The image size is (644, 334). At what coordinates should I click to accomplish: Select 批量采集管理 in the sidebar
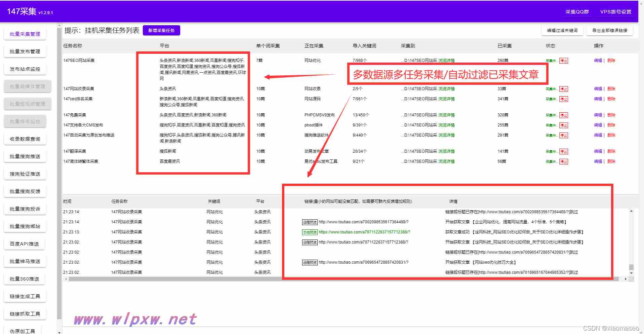(x=25, y=34)
